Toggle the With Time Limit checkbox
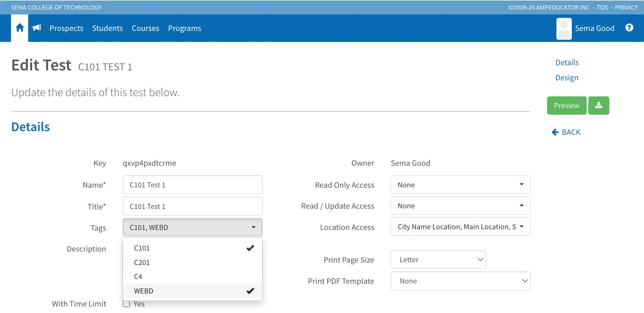The width and height of the screenshot is (644, 313). (126, 304)
